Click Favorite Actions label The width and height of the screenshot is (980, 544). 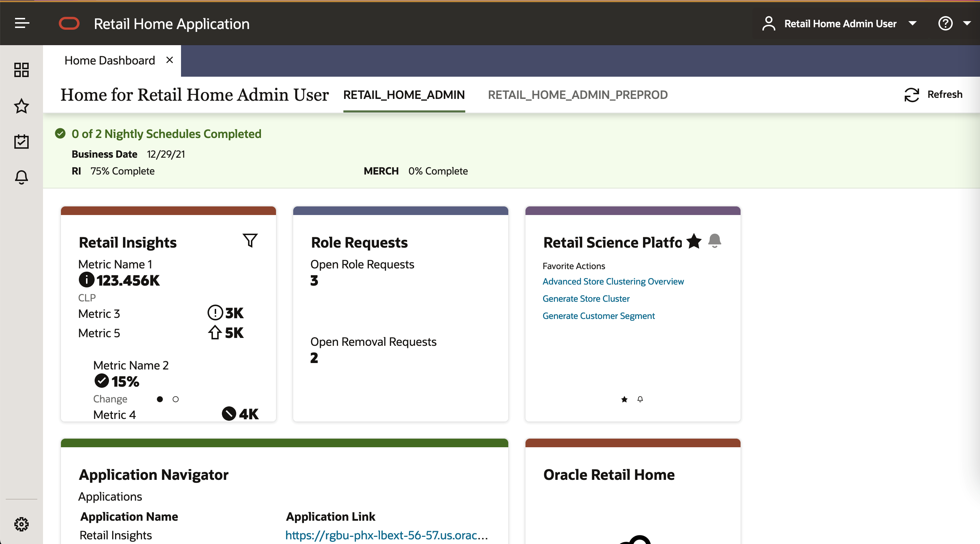[574, 266]
